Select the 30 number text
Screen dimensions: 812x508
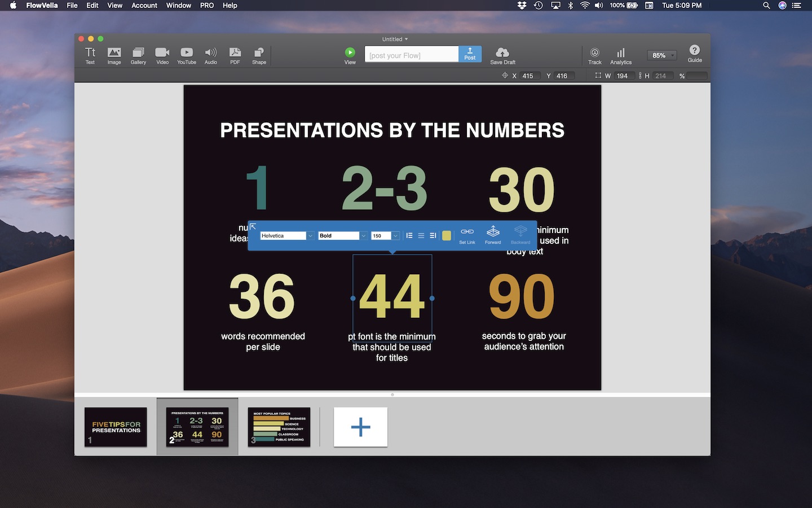522,189
